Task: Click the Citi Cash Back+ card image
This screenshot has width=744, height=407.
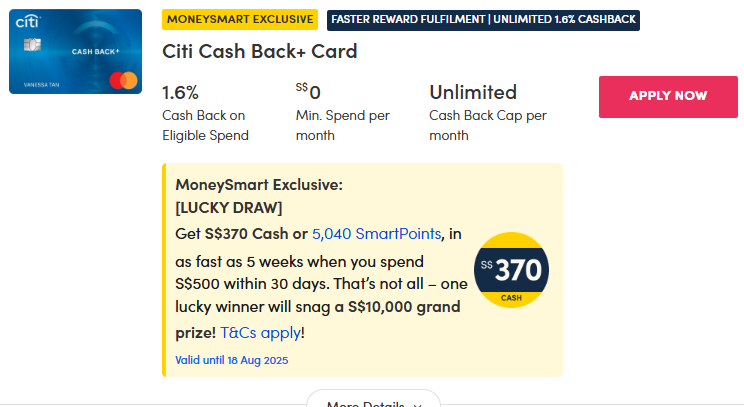Action: coord(78,52)
